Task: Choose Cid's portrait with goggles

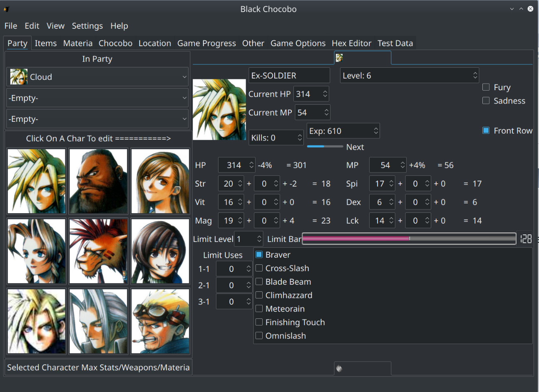Action: click(160, 321)
